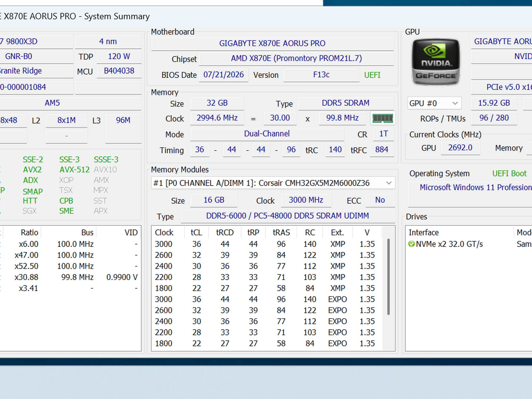532x399 pixels.
Task: Click the module clock 3000 MHz value
Action: click(306, 200)
